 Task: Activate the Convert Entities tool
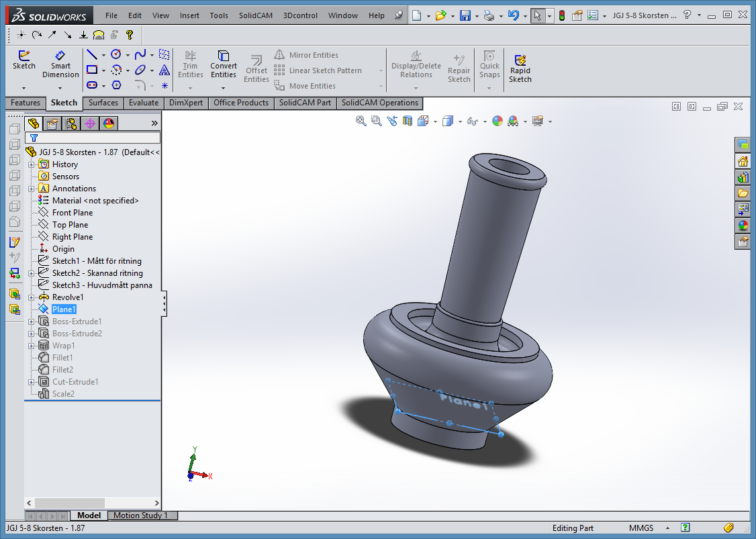[223, 64]
